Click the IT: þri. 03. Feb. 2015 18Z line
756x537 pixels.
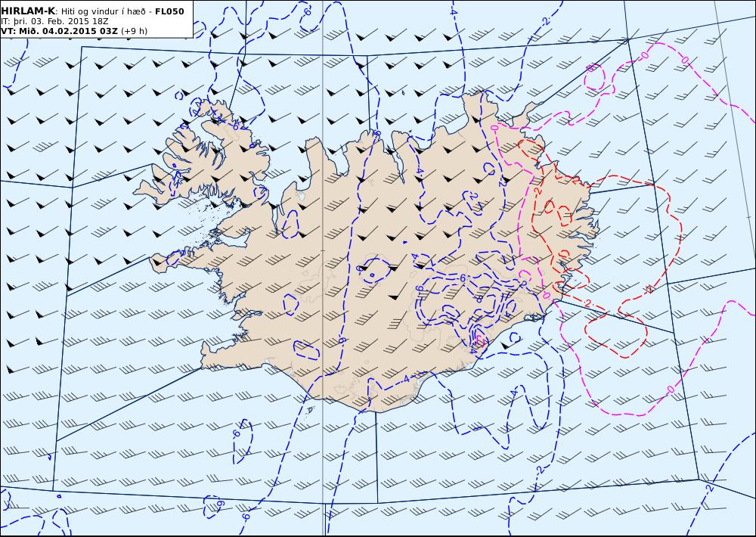[54, 21]
